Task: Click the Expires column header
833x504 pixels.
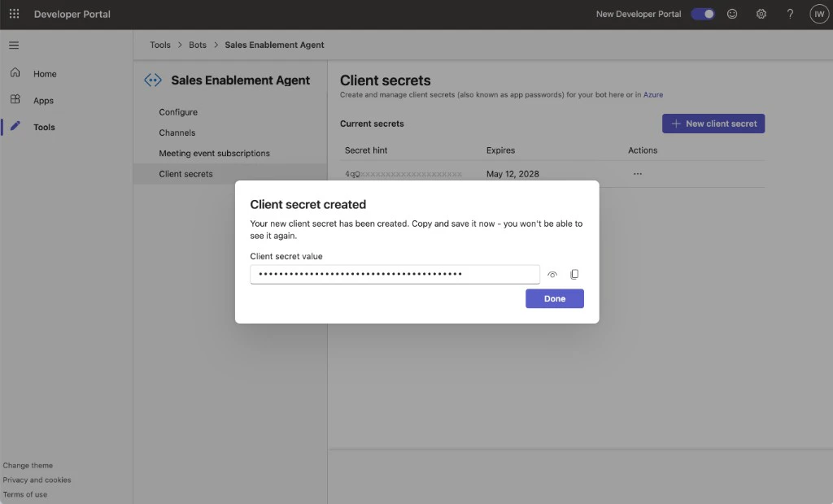Action: 500,150
